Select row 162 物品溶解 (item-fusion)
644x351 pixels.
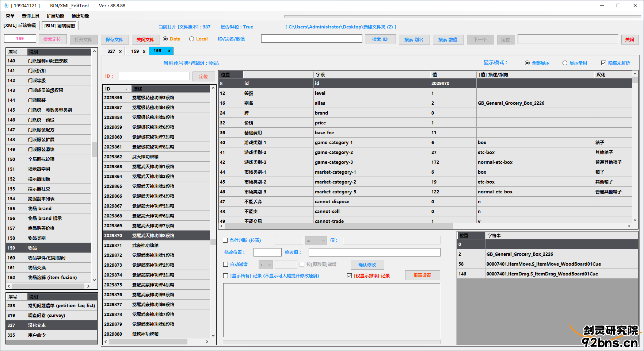(49, 278)
